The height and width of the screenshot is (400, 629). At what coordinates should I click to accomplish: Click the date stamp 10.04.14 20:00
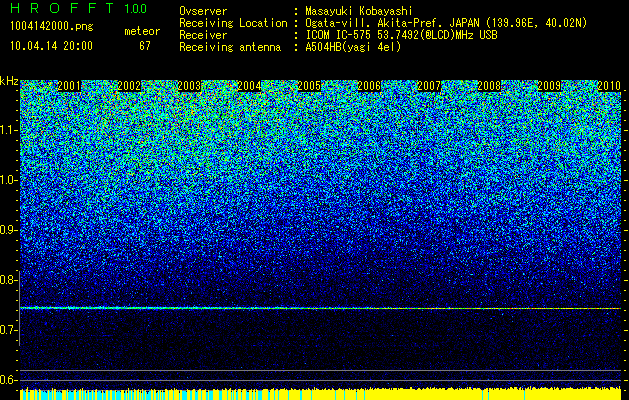pyautogui.click(x=51, y=46)
